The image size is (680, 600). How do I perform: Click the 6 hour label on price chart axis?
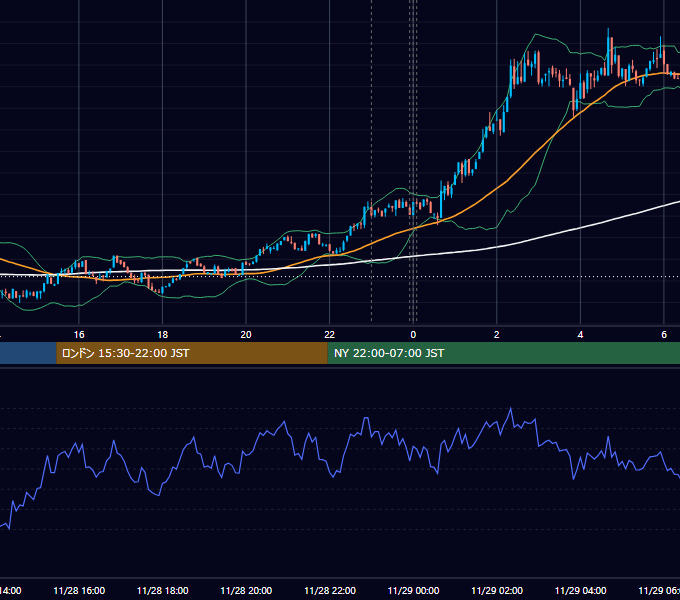coord(664,335)
